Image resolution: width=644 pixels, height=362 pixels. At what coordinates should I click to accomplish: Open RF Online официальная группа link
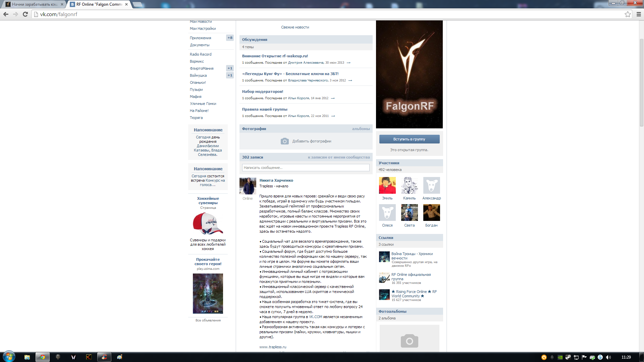[x=411, y=277]
